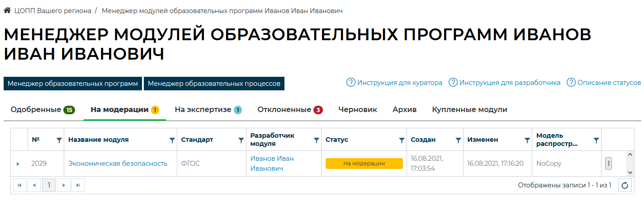
Task: Go to next page in pager
Action: 64,185
